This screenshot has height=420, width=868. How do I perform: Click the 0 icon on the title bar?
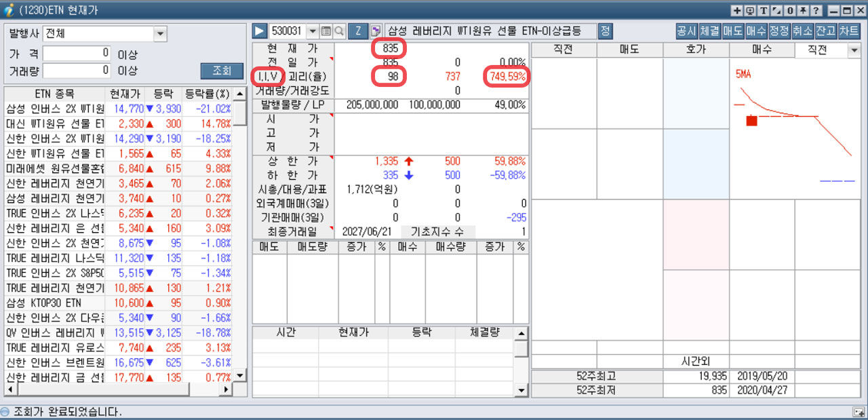click(x=791, y=11)
